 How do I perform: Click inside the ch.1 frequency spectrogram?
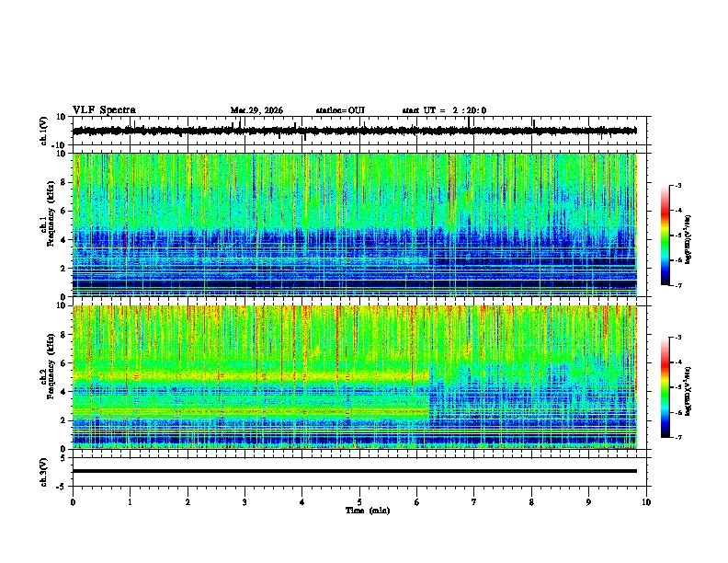click(x=355, y=224)
